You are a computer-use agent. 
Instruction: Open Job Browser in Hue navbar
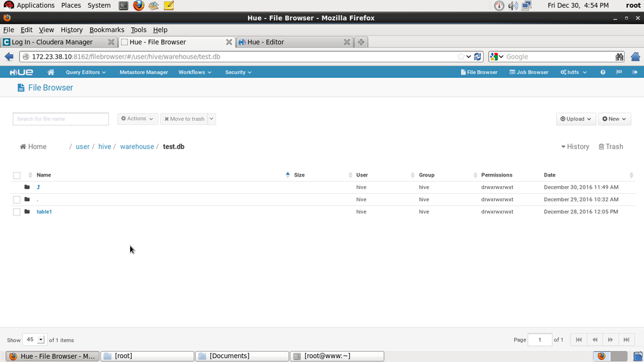529,72
